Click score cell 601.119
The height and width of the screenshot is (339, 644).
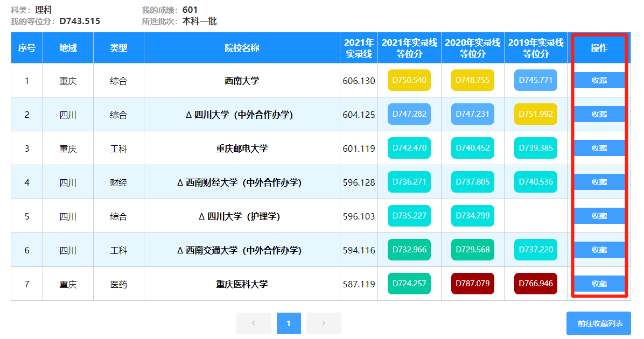click(x=359, y=149)
